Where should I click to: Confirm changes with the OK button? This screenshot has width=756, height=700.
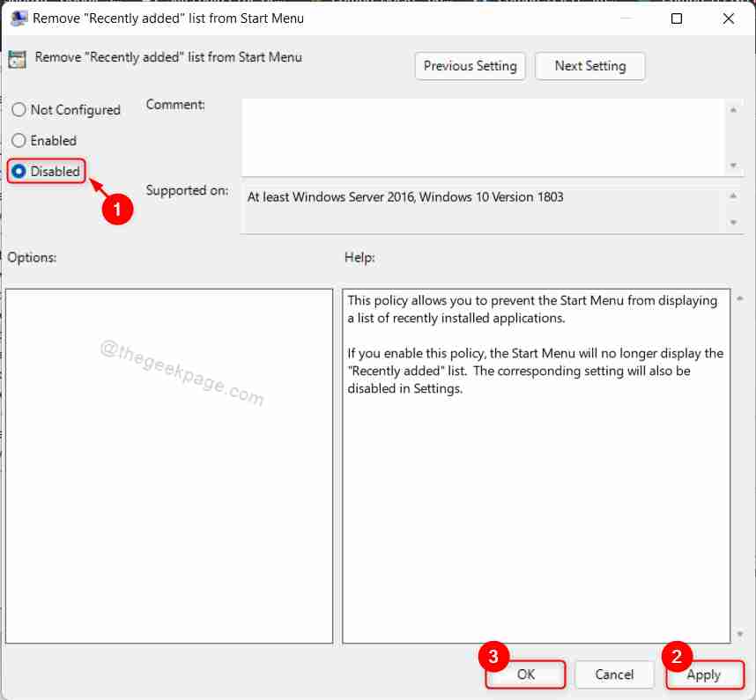point(525,674)
